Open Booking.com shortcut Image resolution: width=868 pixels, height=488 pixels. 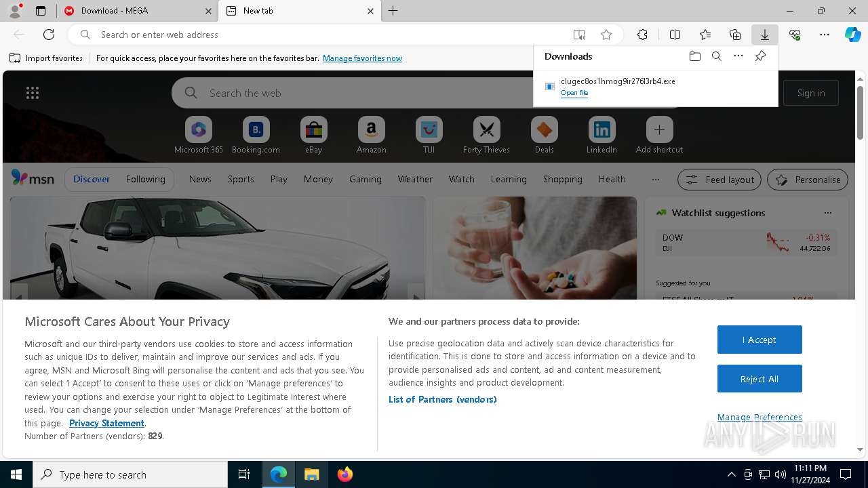pos(256,136)
